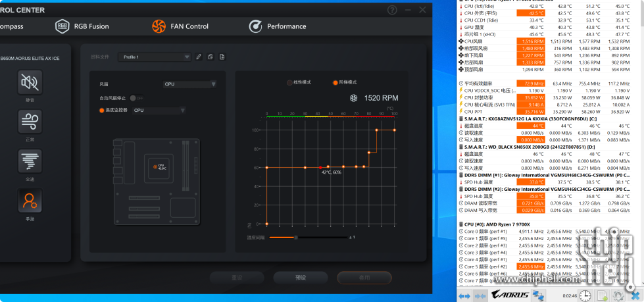Viewport: 644px width, 302px height.
Task: Click the AORUS logo in HWiNFO toolbar
Action: [x=509, y=295]
